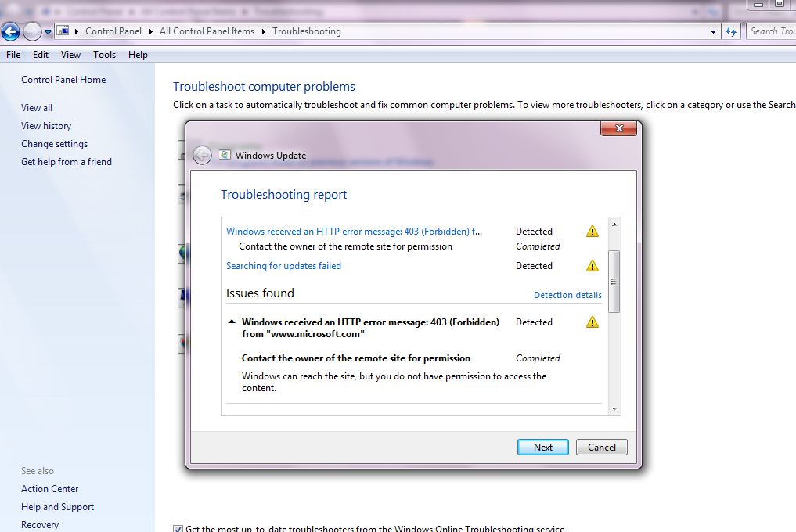Viewport: 796px width, 532px height.
Task: Open Help and Support link
Action: 57,507
